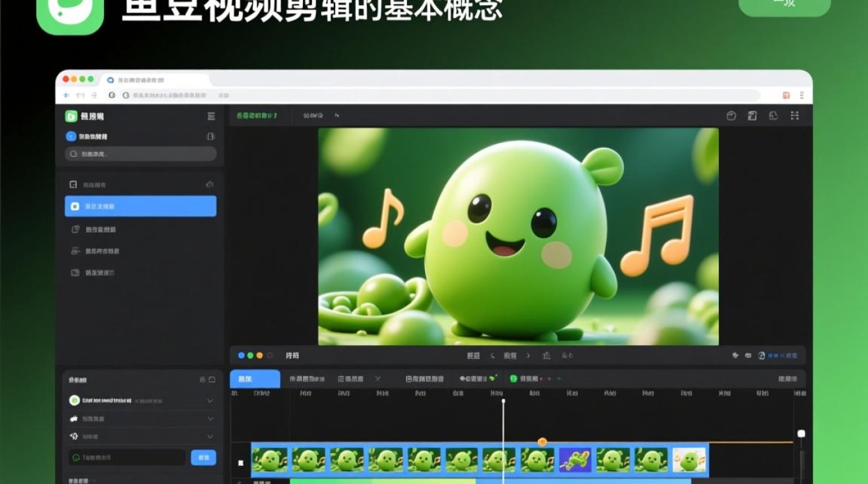The width and height of the screenshot is (868, 484).
Task: Select the first sidebar item with the square icon
Action: click(x=140, y=185)
